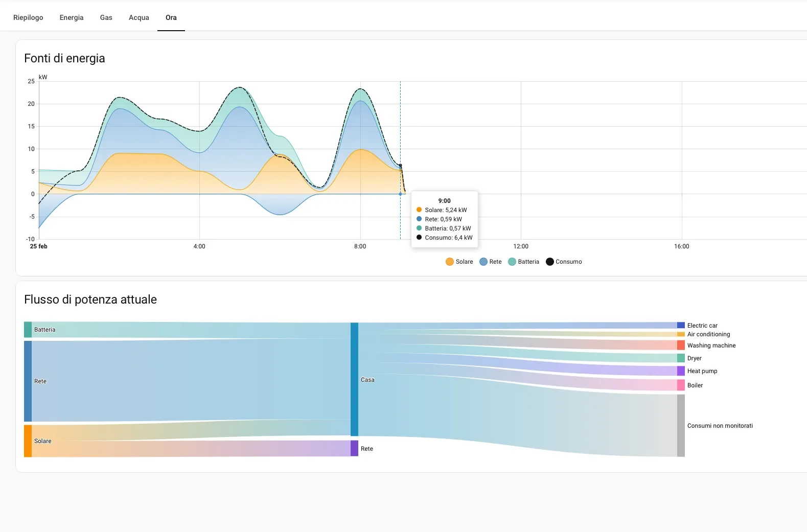Toggle Rete series in chart legend
807x532 pixels.
[x=491, y=262]
